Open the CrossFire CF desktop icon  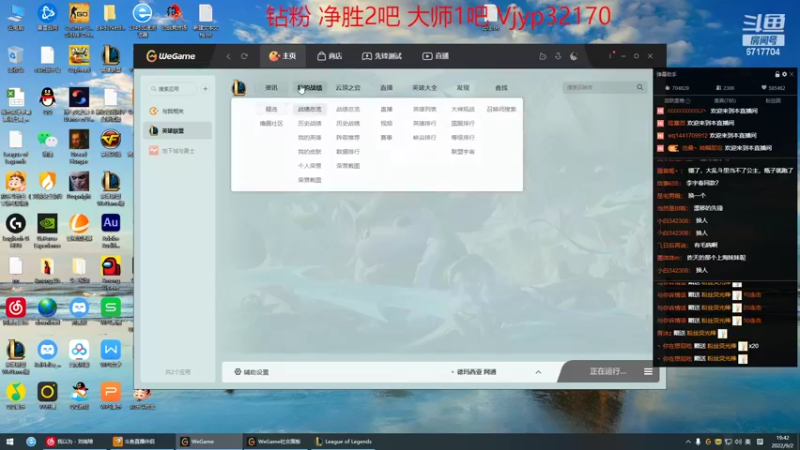[x=111, y=144]
